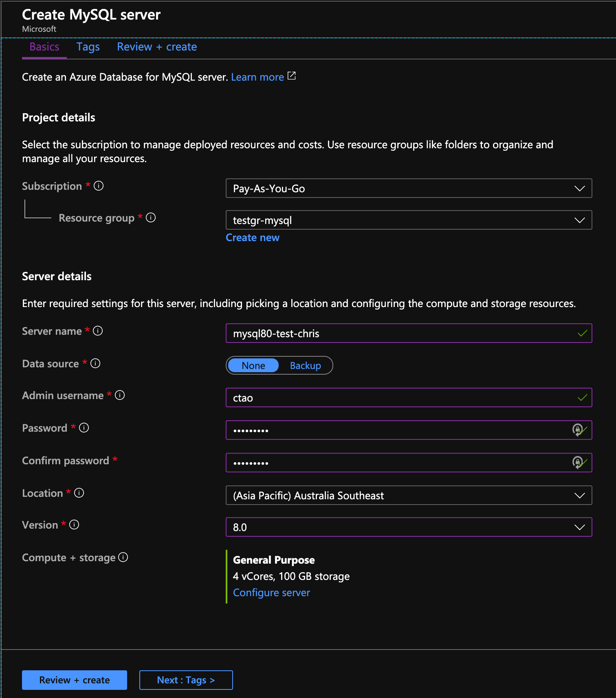Click Data source info icon
Image resolution: width=616 pixels, height=698 pixels.
95,364
